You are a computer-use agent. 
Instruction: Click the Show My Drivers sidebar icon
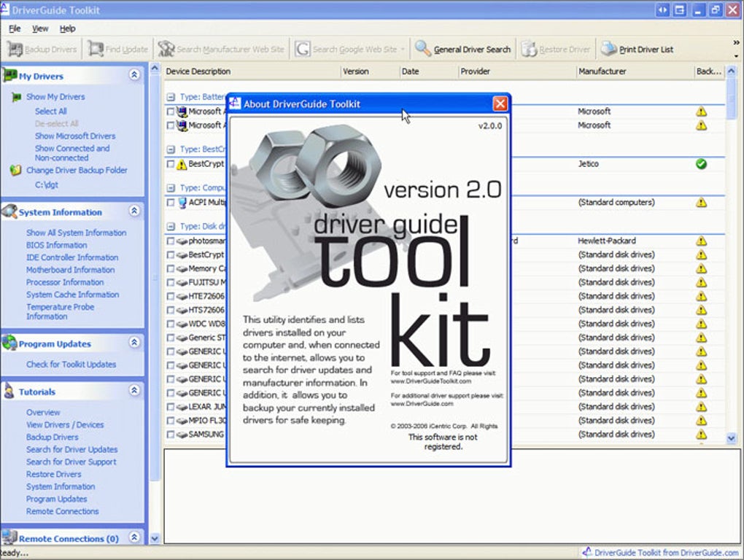pyautogui.click(x=16, y=97)
